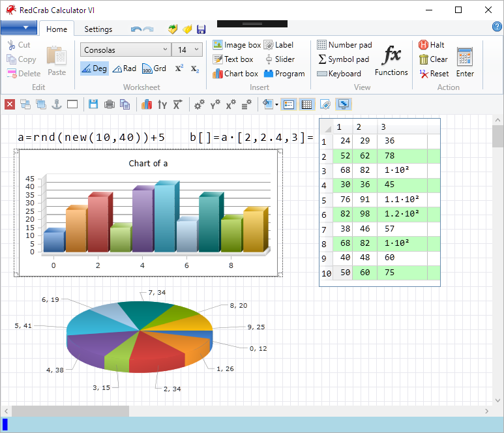Click the print icon in toolbar
The width and height of the screenshot is (504, 433).
[110, 104]
